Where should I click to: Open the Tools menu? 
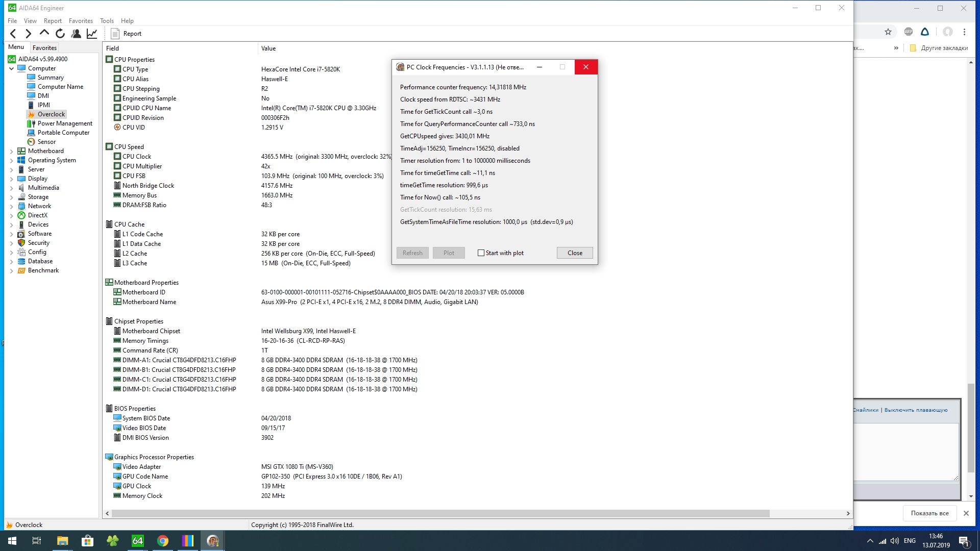107,21
